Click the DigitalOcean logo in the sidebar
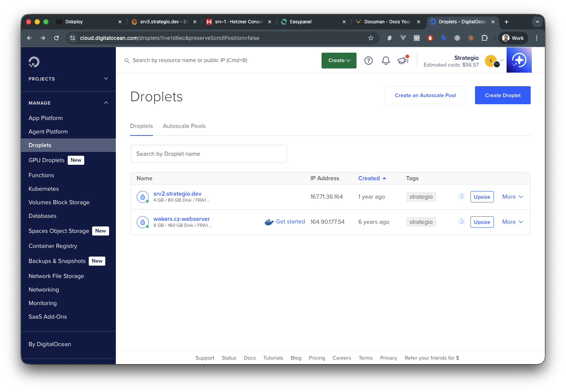 pyautogui.click(x=34, y=62)
